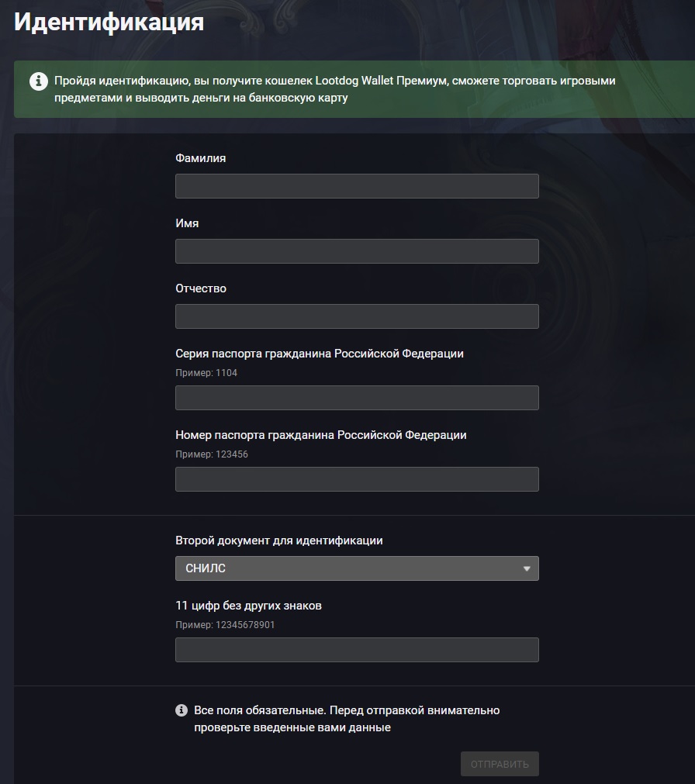Viewport: 695px width, 784px height.
Task: Click the Фамилия field label
Action: [200, 158]
